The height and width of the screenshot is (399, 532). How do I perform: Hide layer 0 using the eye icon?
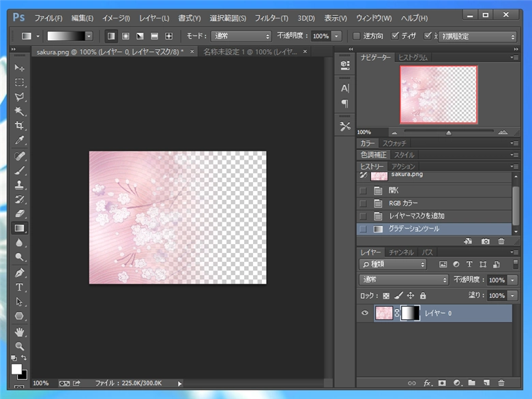click(x=365, y=313)
